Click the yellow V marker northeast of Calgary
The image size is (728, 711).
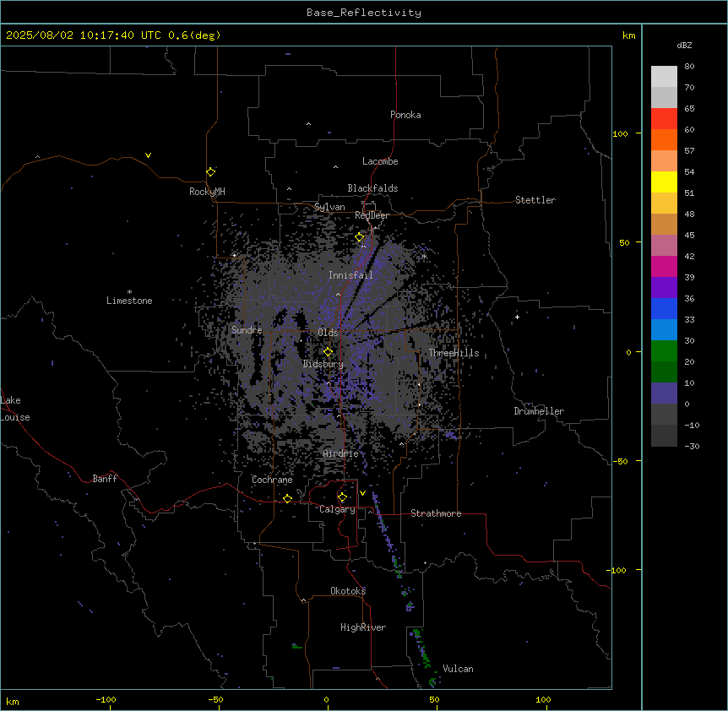click(x=362, y=493)
